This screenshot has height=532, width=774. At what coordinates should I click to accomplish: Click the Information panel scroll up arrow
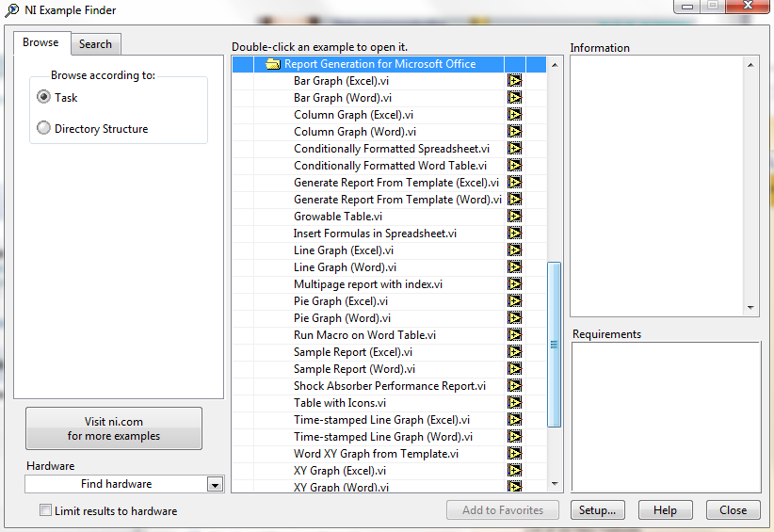[750, 65]
